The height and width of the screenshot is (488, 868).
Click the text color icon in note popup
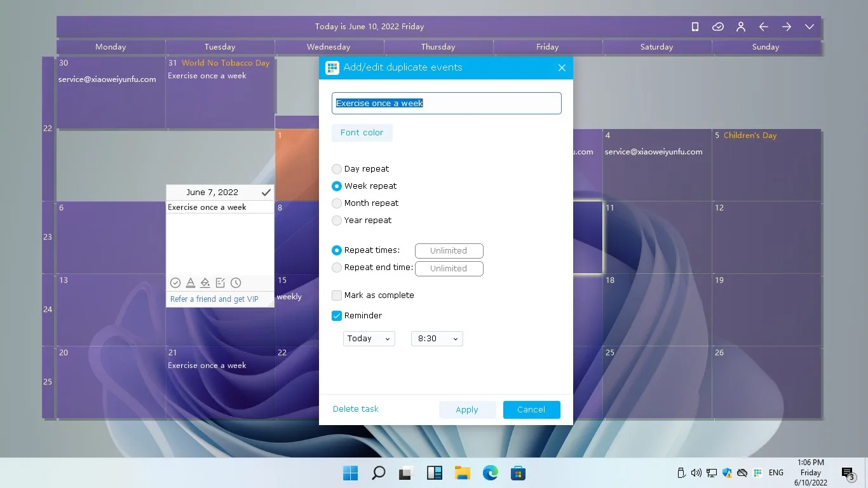point(190,283)
